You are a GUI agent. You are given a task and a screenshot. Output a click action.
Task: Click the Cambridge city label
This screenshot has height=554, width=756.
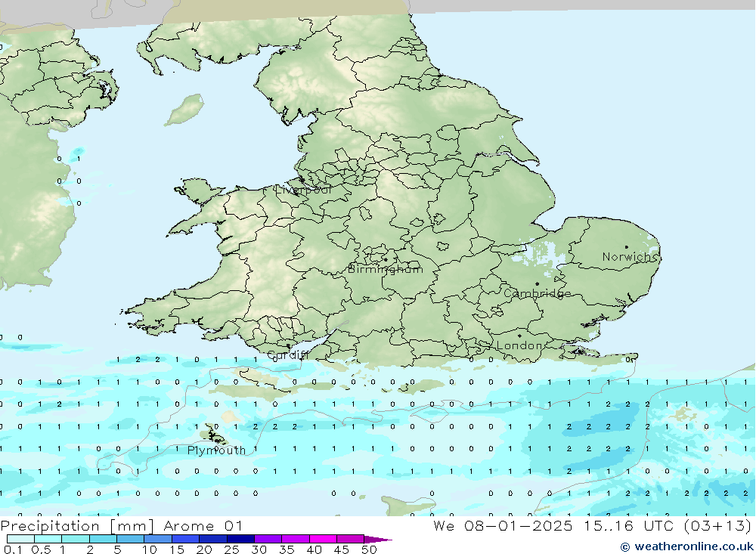537,294
